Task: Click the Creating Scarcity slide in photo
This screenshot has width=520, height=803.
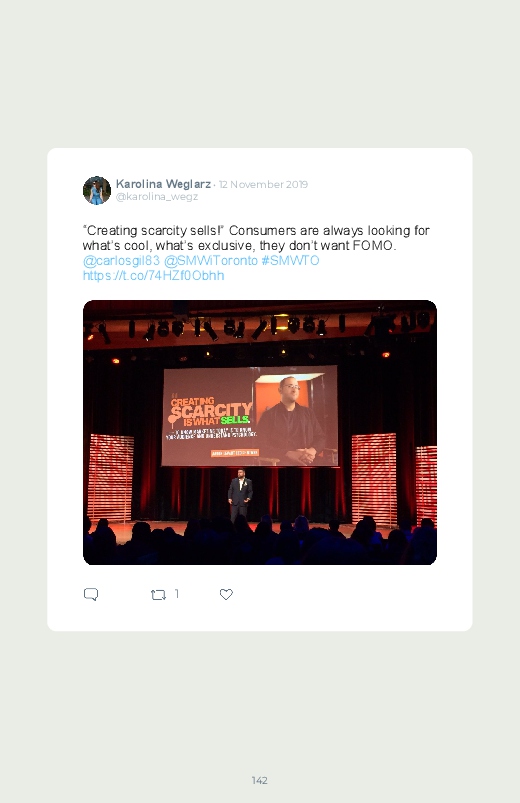Action: pyautogui.click(x=250, y=416)
